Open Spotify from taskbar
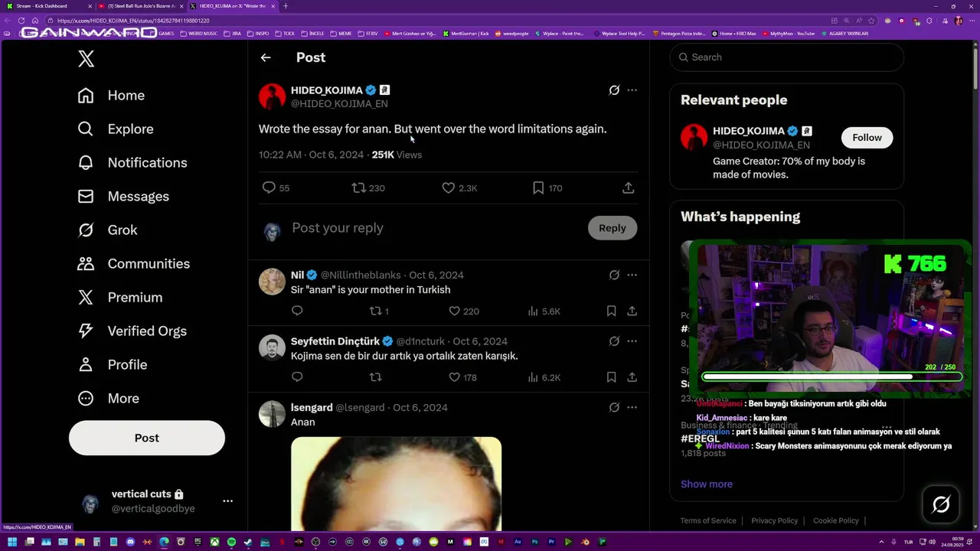 pyautogui.click(x=231, y=542)
